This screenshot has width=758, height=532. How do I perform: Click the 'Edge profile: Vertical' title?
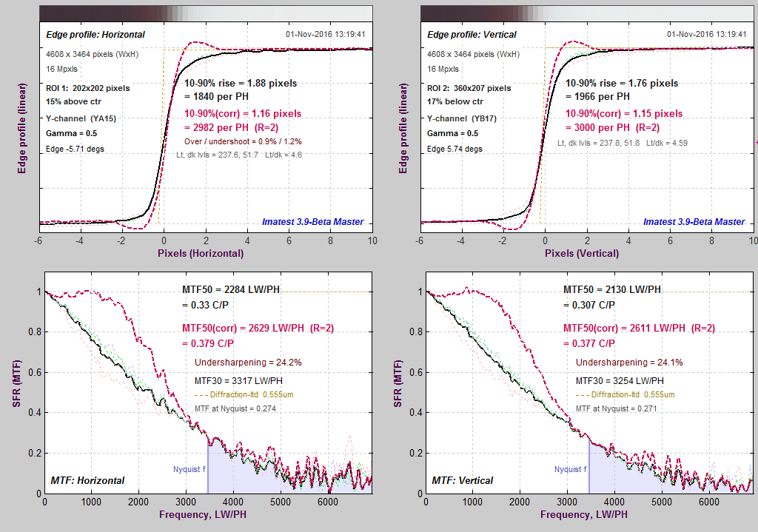[x=472, y=35]
